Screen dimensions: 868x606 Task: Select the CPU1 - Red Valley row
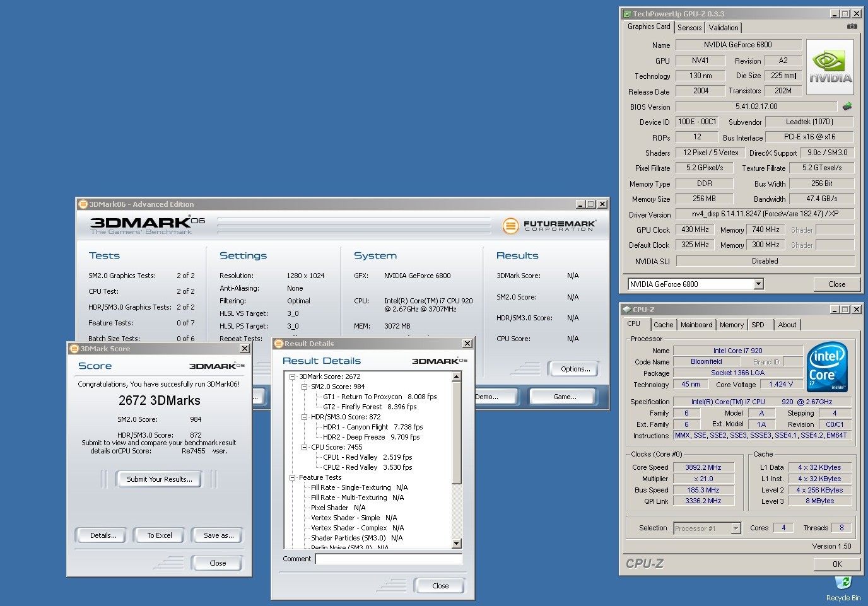(368, 457)
